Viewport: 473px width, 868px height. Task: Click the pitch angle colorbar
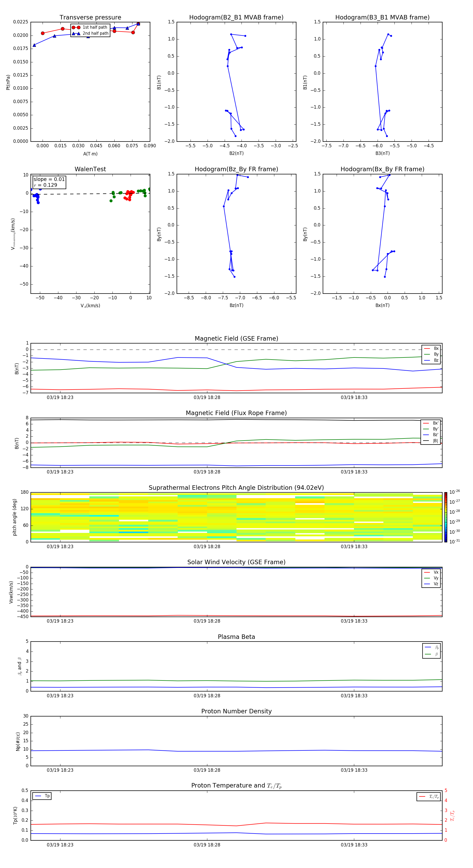446,517
